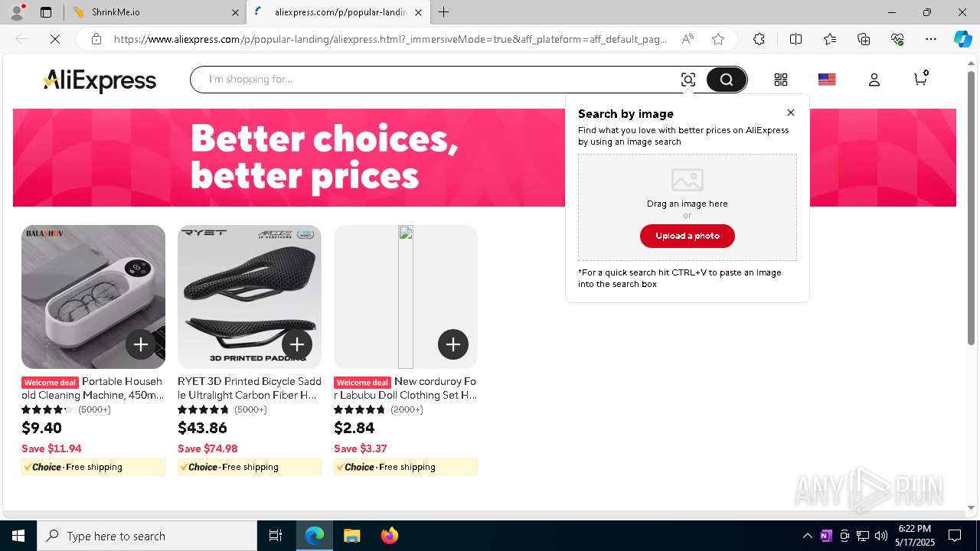Viewport: 980px width, 551px height.
Task: Add the RYET bicycle saddle with plus icon
Action: tap(297, 344)
